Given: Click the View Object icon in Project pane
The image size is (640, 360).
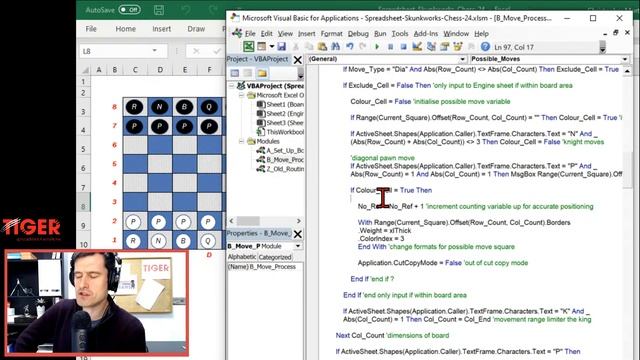Looking at the screenshot, I should point(248,73).
